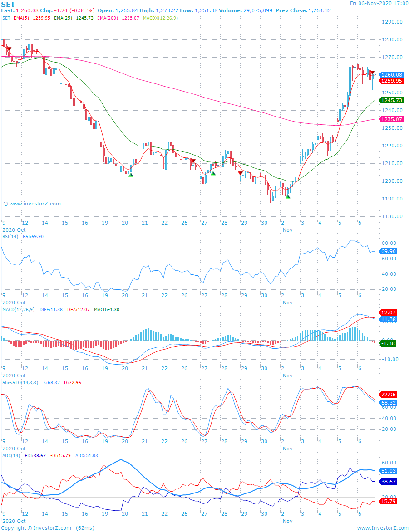Screen dimensions: 409x532
Task: Click the dark blue 38.67 +DI value tag
Action: click(388, 482)
